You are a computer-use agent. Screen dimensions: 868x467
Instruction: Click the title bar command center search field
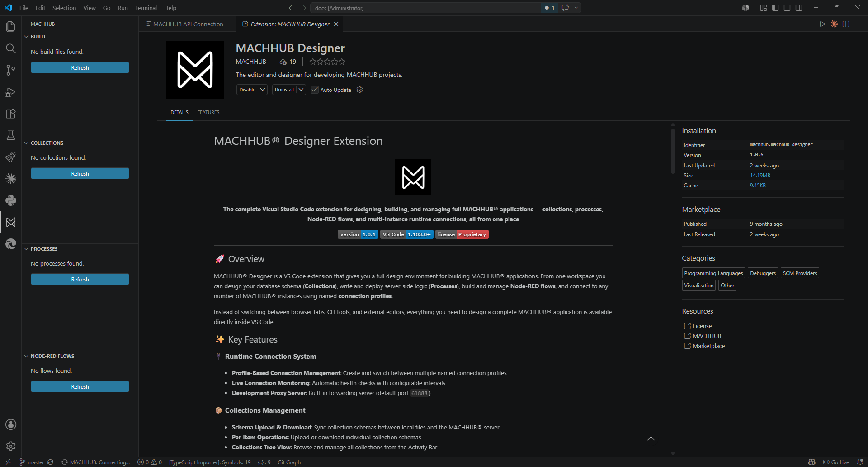(425, 8)
